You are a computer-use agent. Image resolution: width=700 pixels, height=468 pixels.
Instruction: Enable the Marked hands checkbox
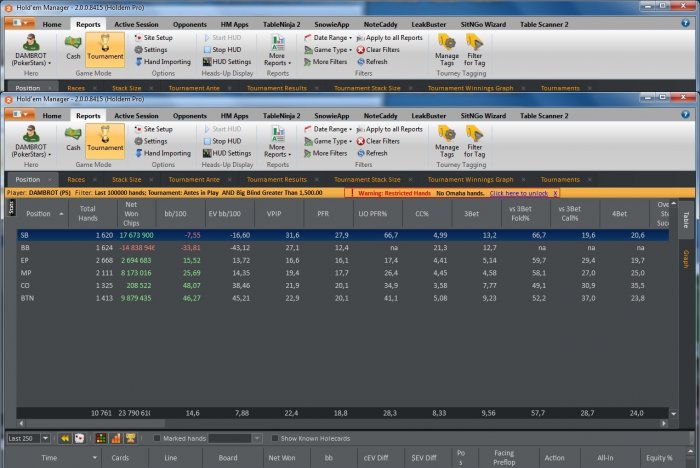pos(157,439)
